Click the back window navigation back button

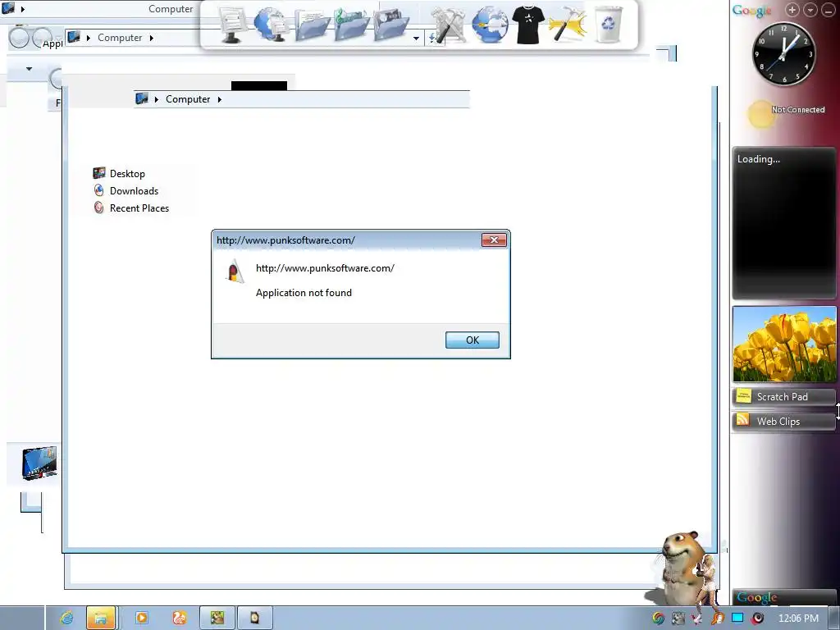point(19,38)
